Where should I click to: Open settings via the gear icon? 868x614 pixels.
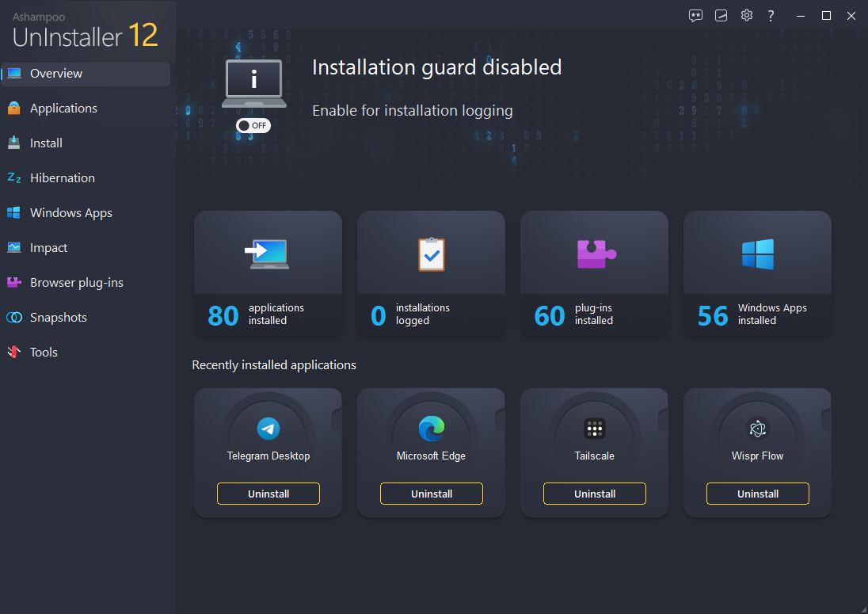747,16
